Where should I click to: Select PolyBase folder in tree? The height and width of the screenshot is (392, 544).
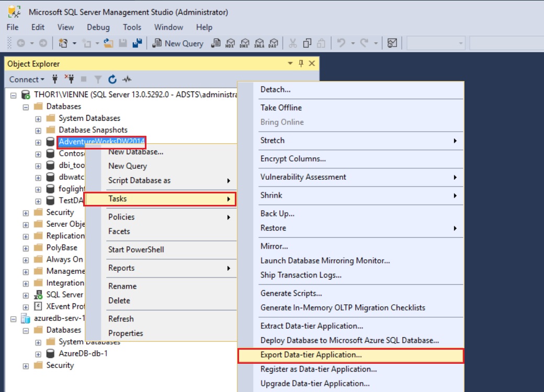coord(62,247)
